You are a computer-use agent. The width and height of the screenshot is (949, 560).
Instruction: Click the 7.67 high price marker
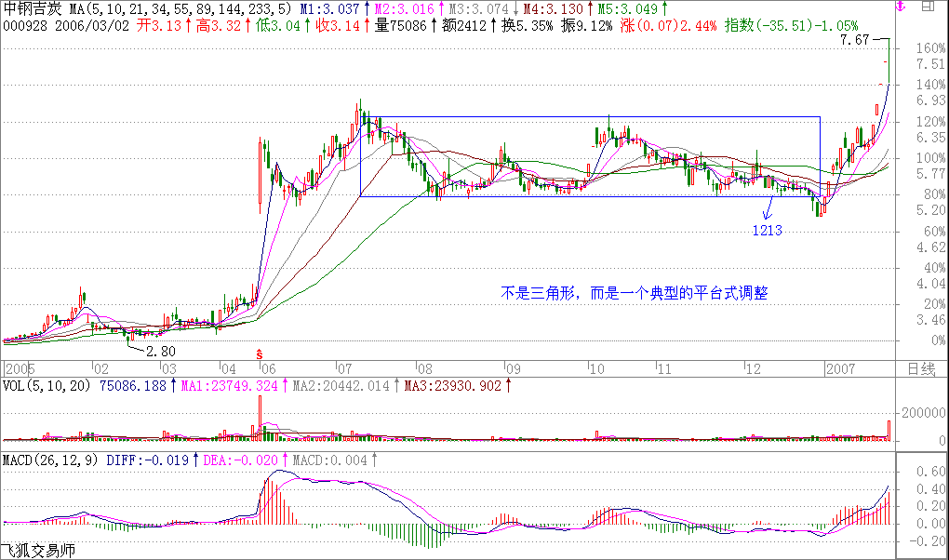(x=853, y=41)
